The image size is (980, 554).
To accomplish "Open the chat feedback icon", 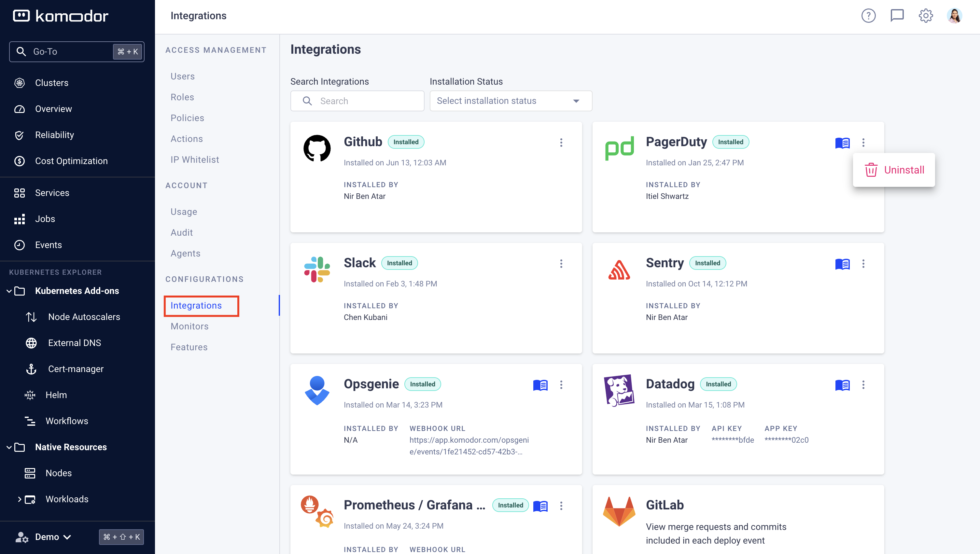I will tap(897, 16).
